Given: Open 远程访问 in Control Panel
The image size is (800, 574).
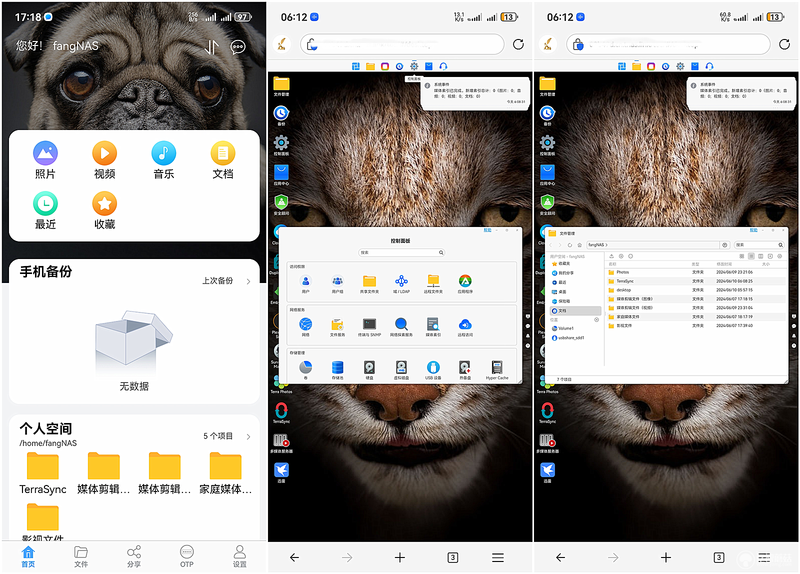Looking at the screenshot, I should (465, 327).
